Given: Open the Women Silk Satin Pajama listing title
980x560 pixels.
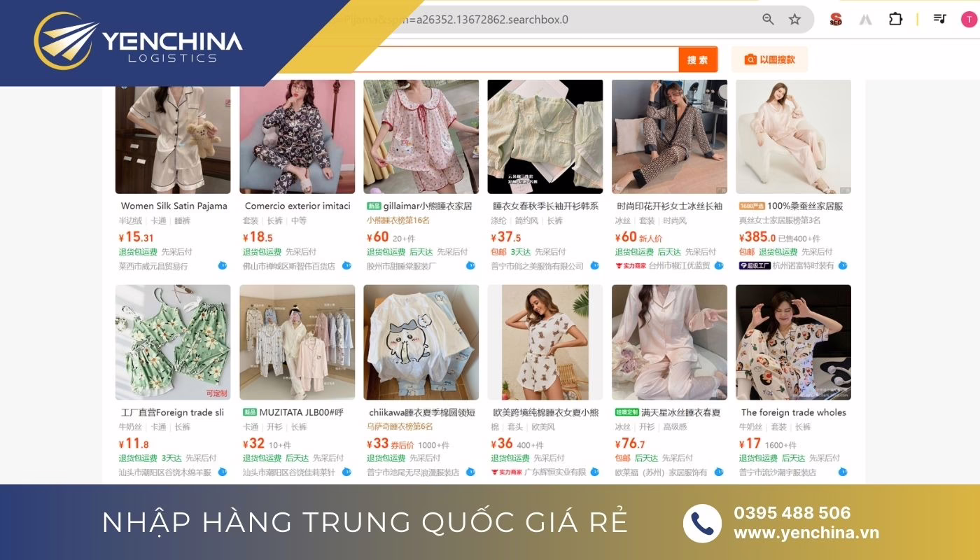Looking at the screenshot, I should [x=174, y=206].
